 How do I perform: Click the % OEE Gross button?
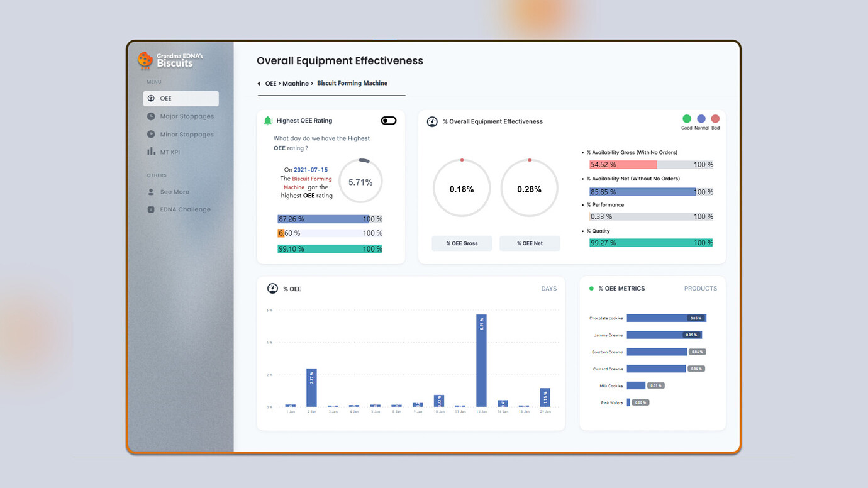(462, 243)
